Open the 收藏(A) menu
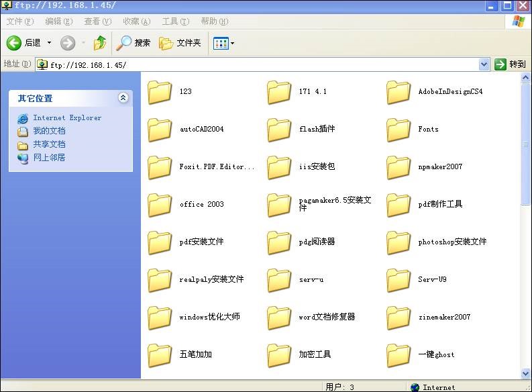This screenshot has height=392, width=532. (137, 21)
